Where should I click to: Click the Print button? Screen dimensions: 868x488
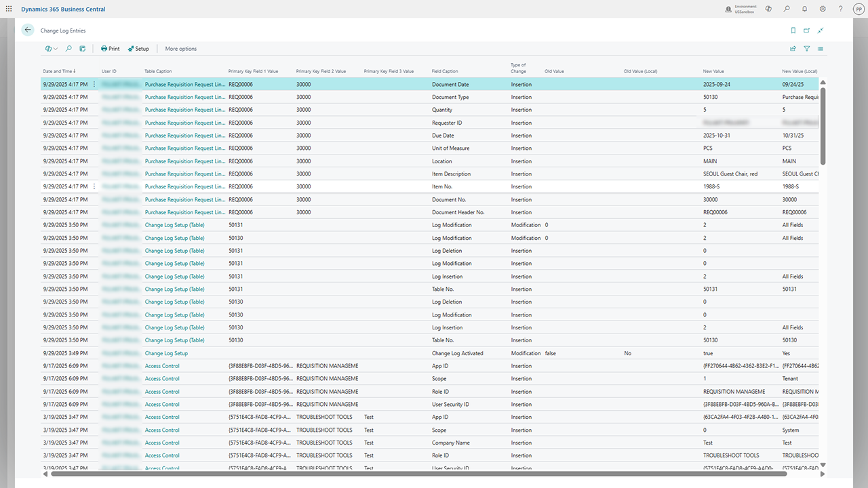pyautogui.click(x=109, y=48)
